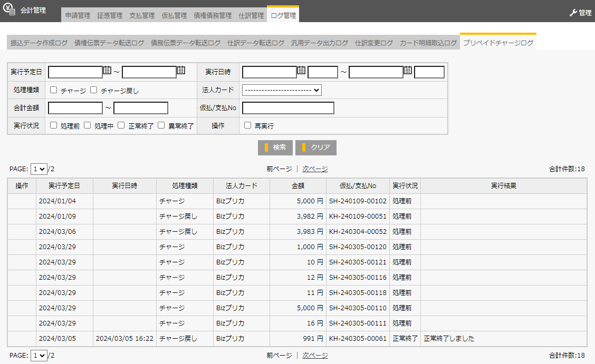The width and height of the screenshot is (595, 364).
Task: Open the top PAGE number dropdown
Action: [39, 169]
